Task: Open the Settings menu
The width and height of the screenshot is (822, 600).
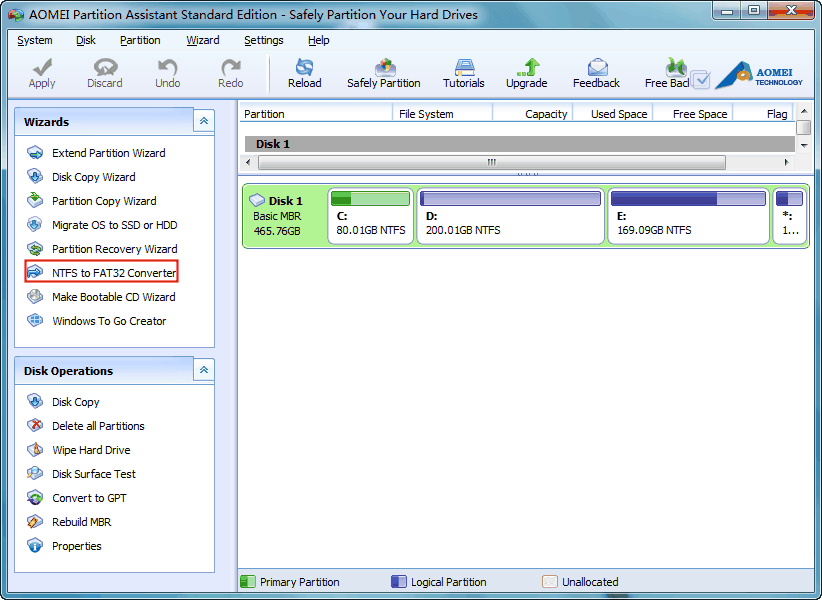Action: (264, 40)
